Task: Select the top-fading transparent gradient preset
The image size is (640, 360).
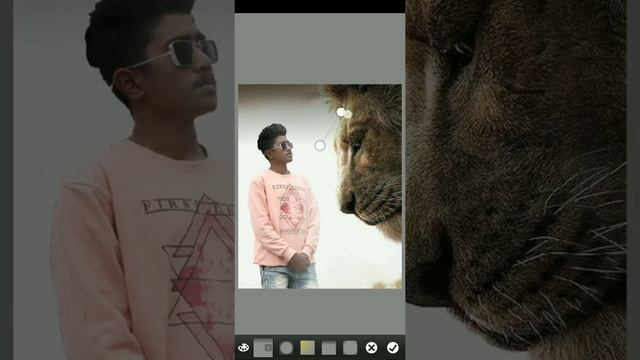Action: [329, 348]
